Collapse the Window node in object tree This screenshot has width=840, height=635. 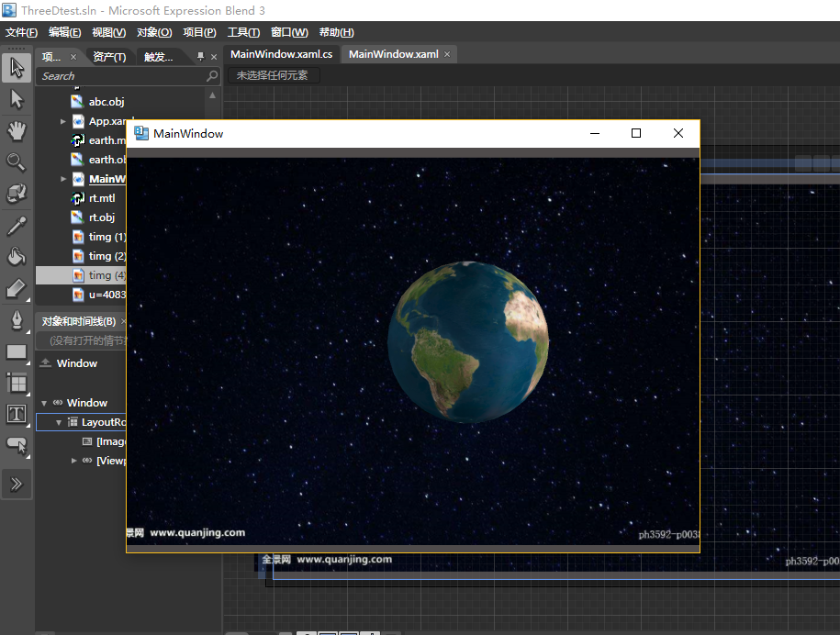pos(44,403)
